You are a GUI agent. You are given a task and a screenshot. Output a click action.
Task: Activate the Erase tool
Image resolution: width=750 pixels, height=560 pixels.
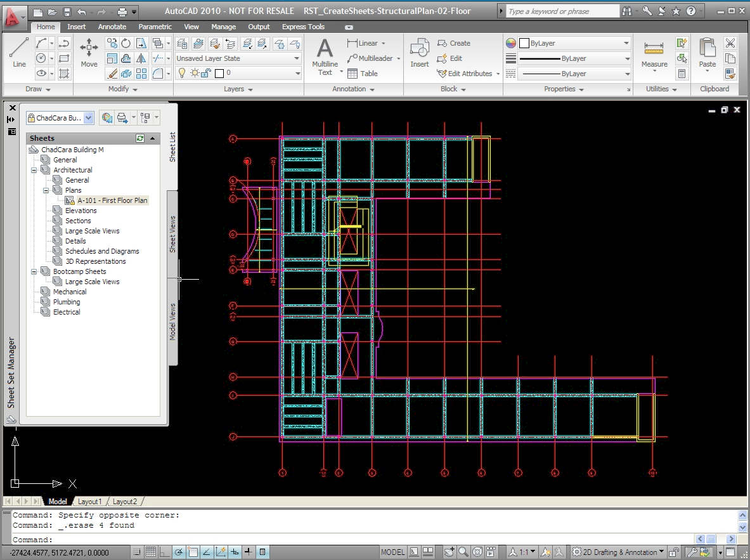coord(112,74)
